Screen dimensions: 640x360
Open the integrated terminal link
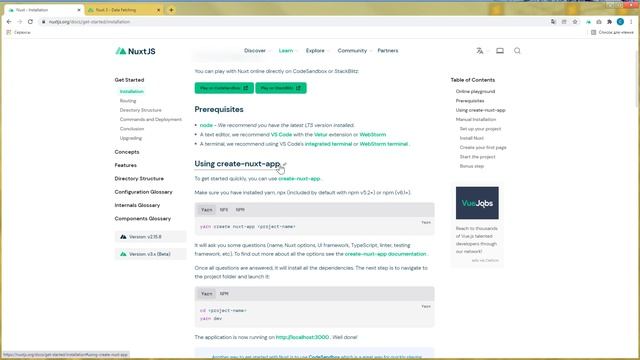pos(328,144)
